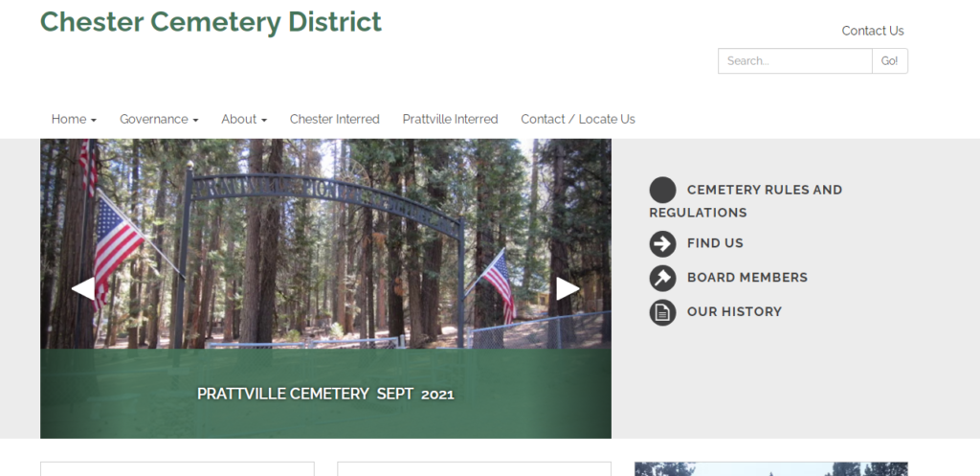The height and width of the screenshot is (476, 980).
Task: Expand the Governance dropdown menu
Action: pyautogui.click(x=159, y=119)
